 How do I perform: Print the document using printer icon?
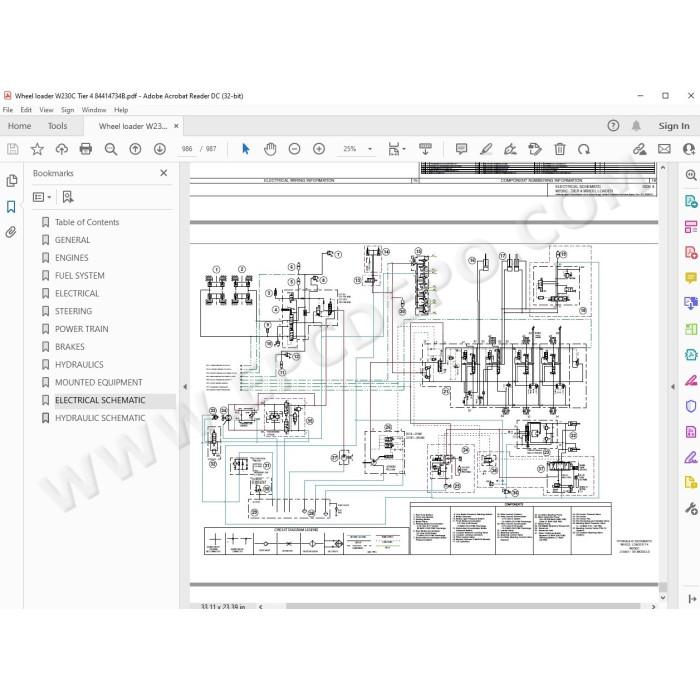click(86, 149)
